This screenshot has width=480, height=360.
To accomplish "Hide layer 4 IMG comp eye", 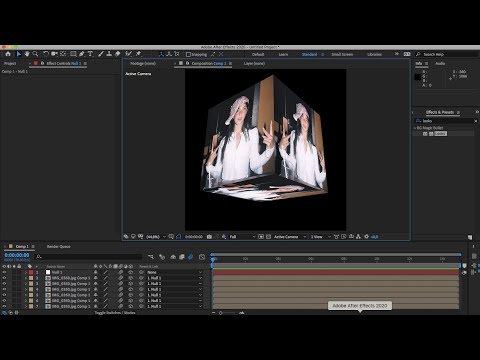I will [4, 289].
